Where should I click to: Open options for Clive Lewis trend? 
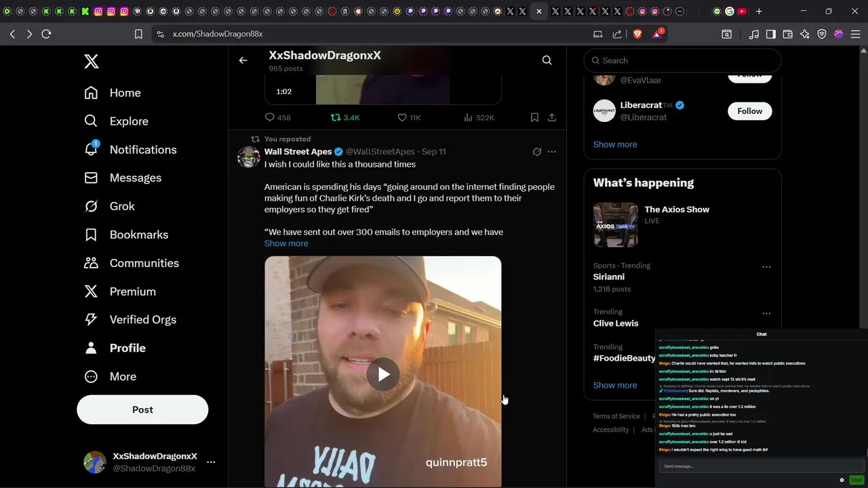tap(766, 314)
